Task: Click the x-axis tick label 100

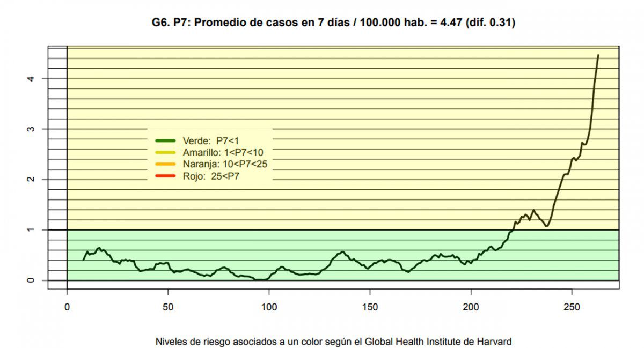Action: click(269, 307)
